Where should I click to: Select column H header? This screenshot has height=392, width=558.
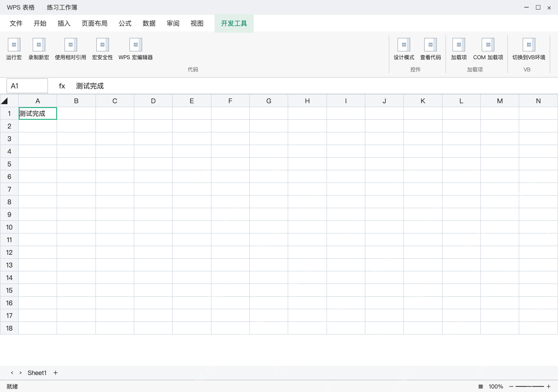[x=307, y=101]
